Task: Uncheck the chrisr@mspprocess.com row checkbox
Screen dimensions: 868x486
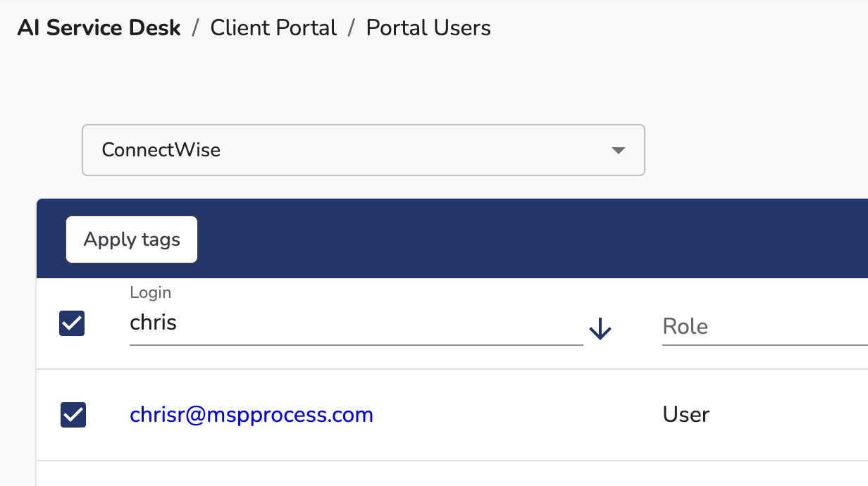Action: 73,415
